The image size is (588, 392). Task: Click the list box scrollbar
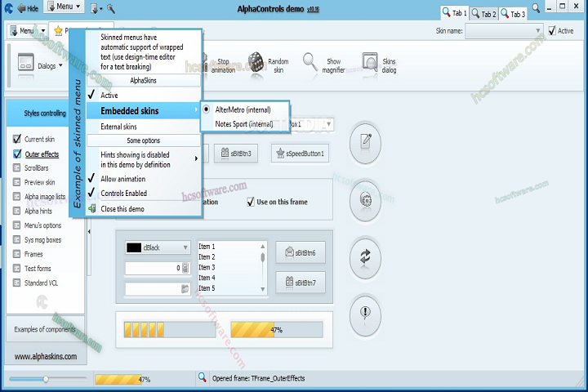262,268
